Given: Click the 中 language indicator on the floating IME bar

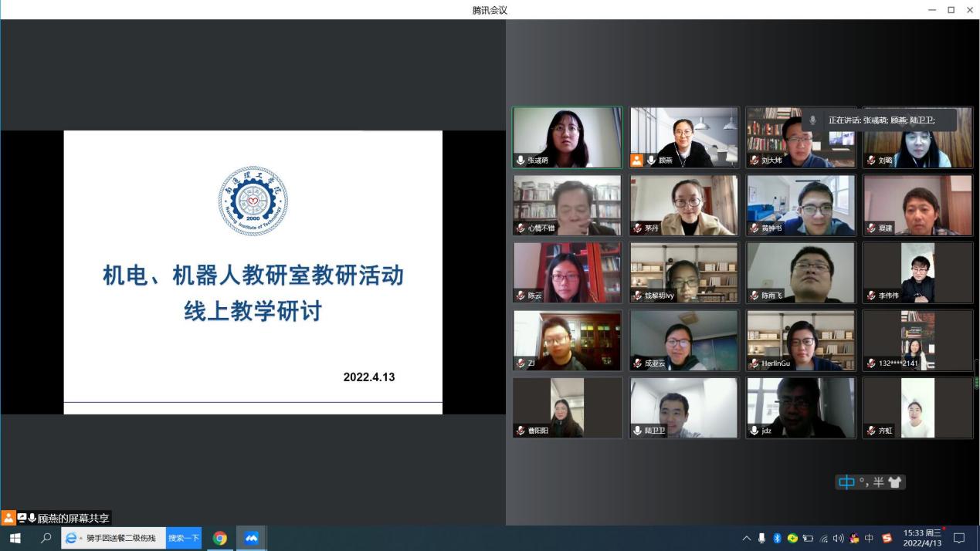Looking at the screenshot, I should click(x=847, y=482).
